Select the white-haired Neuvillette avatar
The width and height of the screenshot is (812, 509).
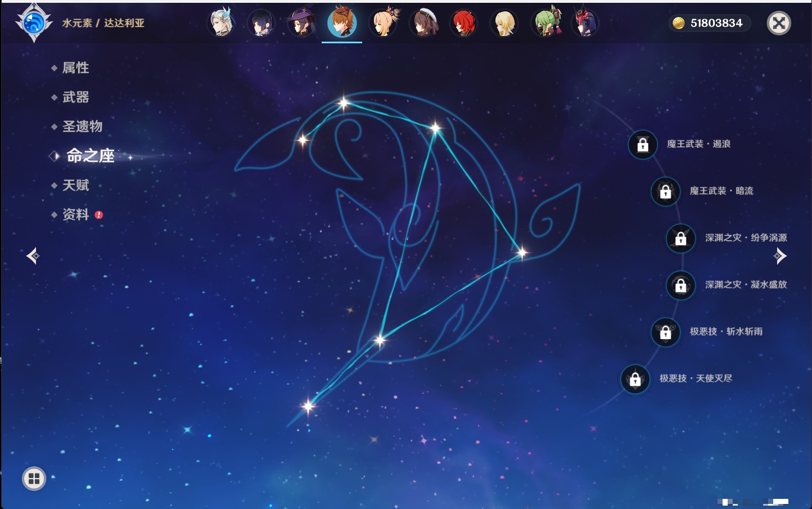(x=221, y=24)
